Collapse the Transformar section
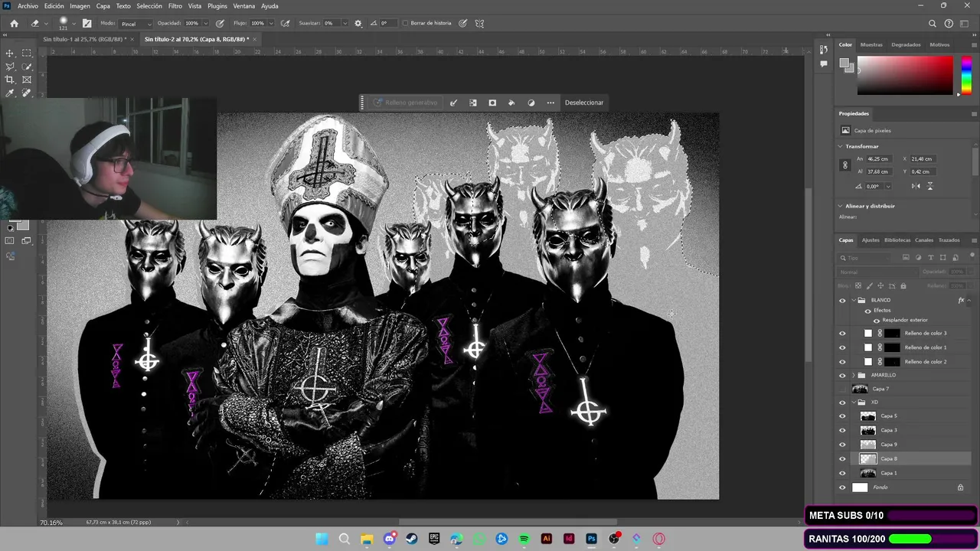980x551 pixels. (x=841, y=146)
